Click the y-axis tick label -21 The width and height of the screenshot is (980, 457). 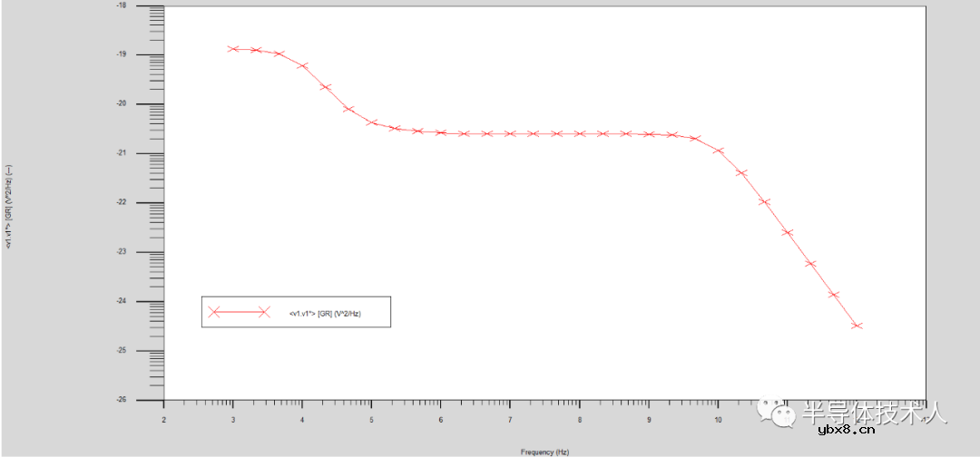[x=122, y=153]
